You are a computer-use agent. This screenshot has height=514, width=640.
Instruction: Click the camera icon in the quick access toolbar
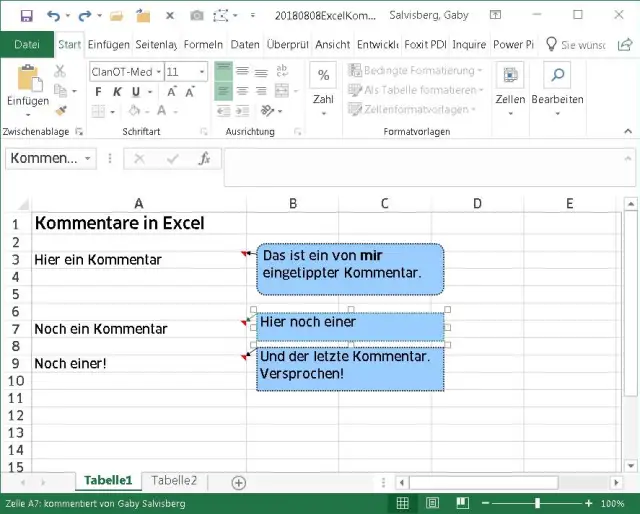(x=196, y=16)
